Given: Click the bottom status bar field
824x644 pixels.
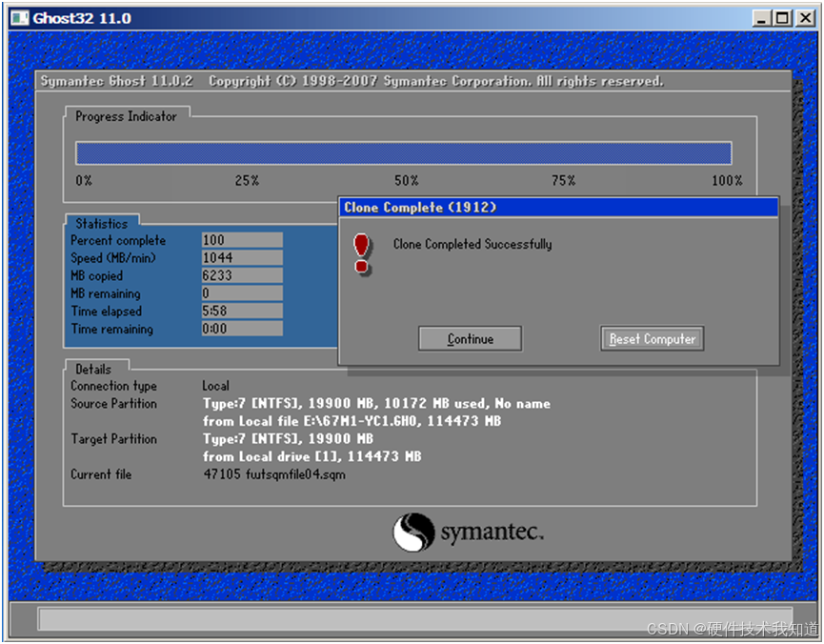Looking at the screenshot, I should click(x=415, y=619).
